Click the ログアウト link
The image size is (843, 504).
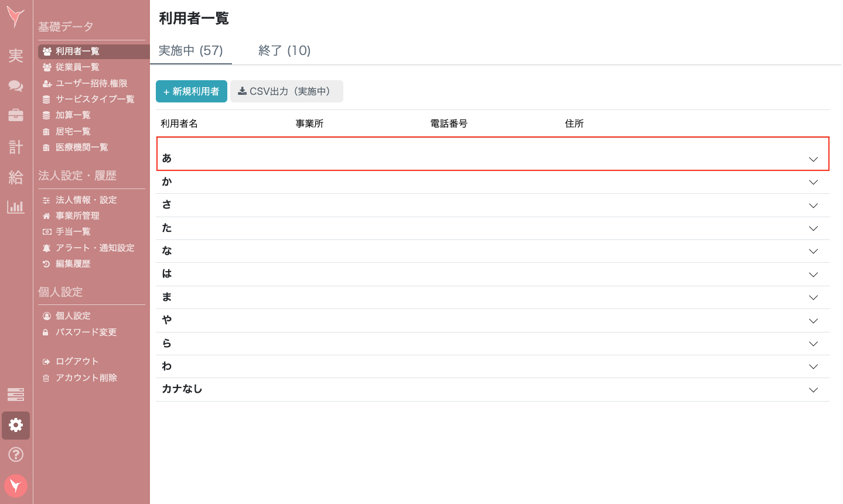coord(77,361)
